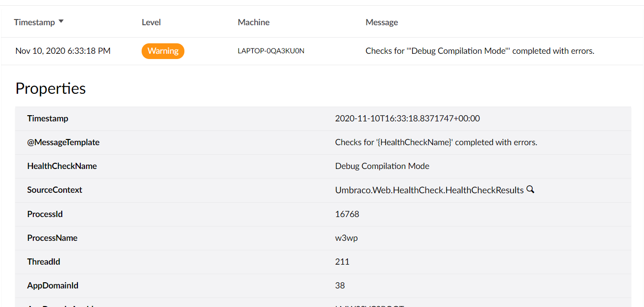Click the magnifier icon beside SourceContext value
The height and width of the screenshot is (307, 644).
pyautogui.click(x=530, y=189)
